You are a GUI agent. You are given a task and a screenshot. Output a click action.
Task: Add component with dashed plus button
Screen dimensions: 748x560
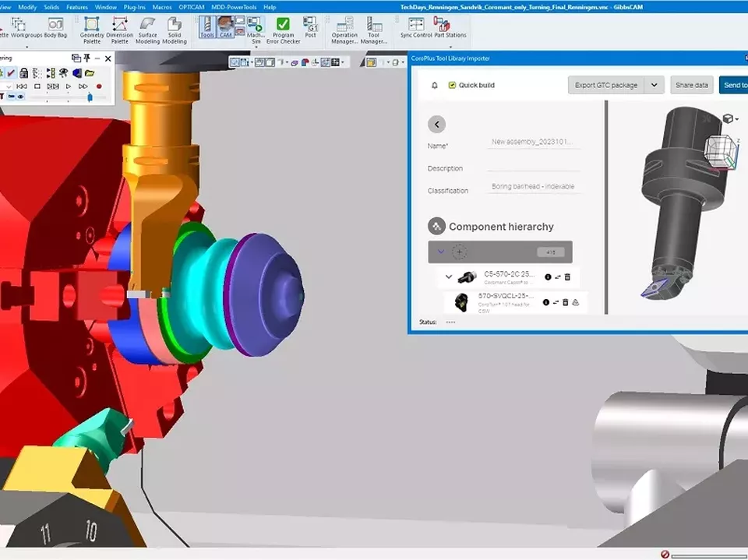click(x=459, y=252)
